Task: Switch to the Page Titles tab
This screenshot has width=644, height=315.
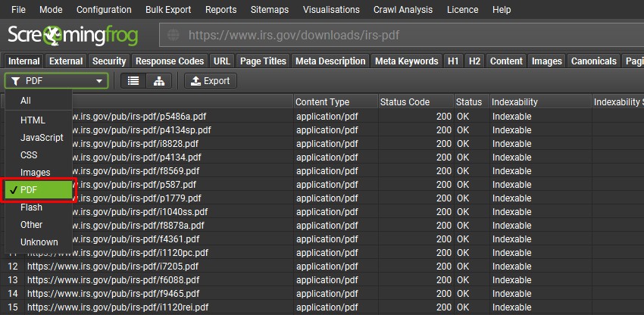Action: point(263,61)
